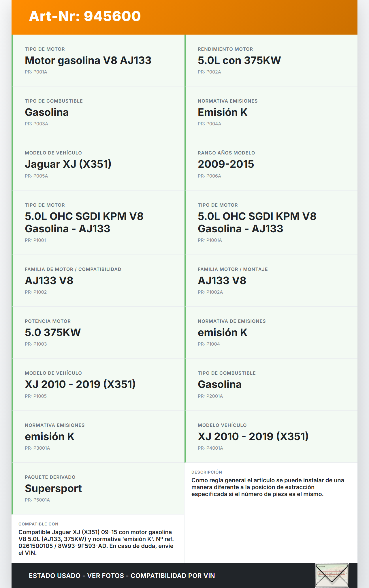The image size is (369, 588).
Task: Click the Familia Motor / Montaje card
Action: point(271,281)
